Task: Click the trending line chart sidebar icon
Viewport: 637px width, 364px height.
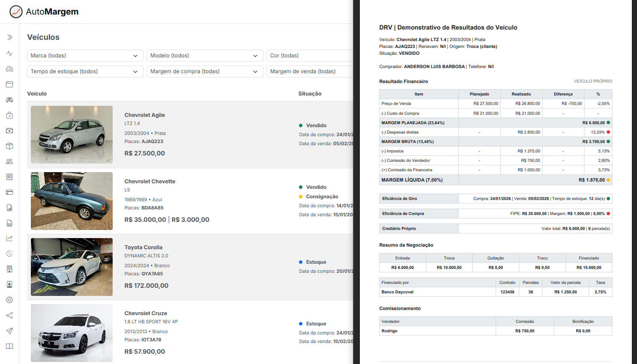Action: pos(9,238)
